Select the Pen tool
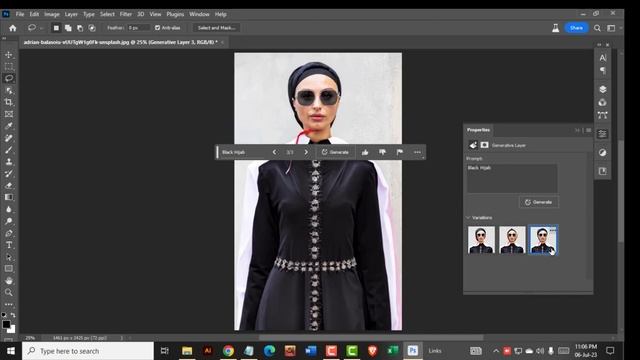The height and width of the screenshot is (360, 640). pos(9,233)
